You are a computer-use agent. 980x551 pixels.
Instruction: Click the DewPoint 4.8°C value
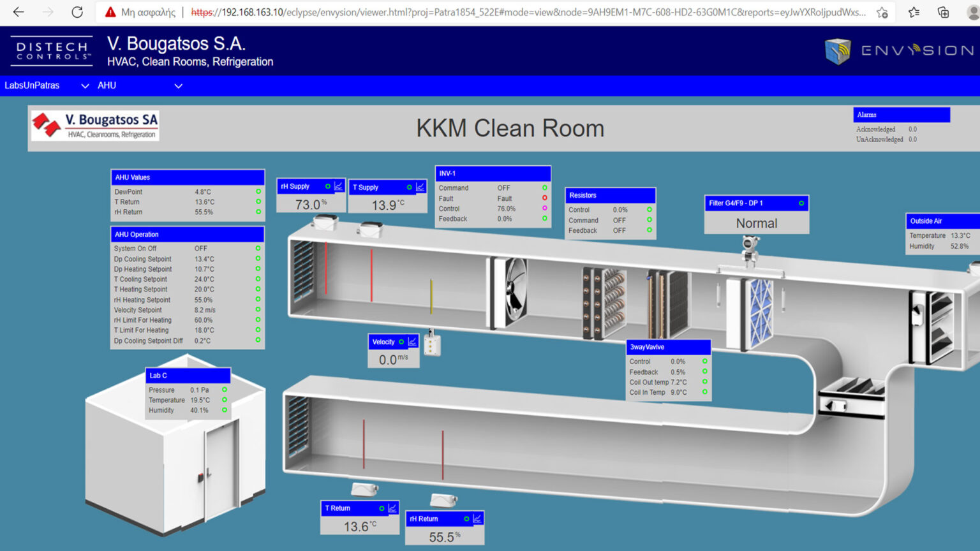click(202, 192)
